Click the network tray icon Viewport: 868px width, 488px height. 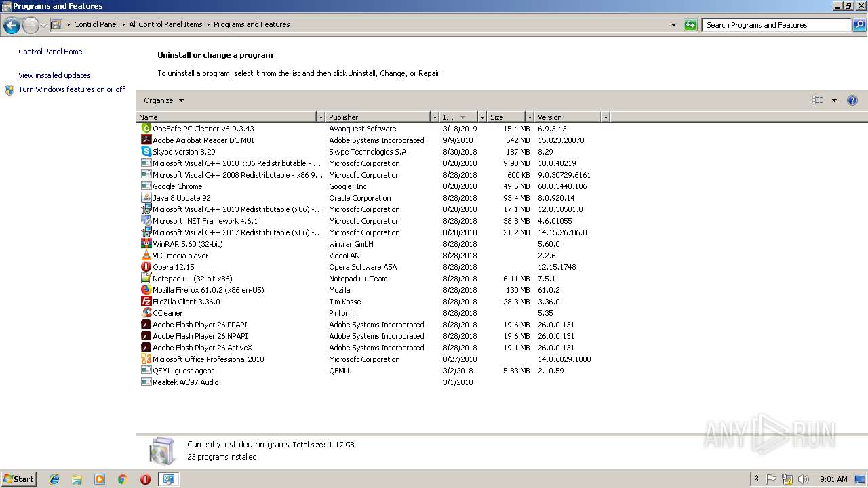(787, 479)
